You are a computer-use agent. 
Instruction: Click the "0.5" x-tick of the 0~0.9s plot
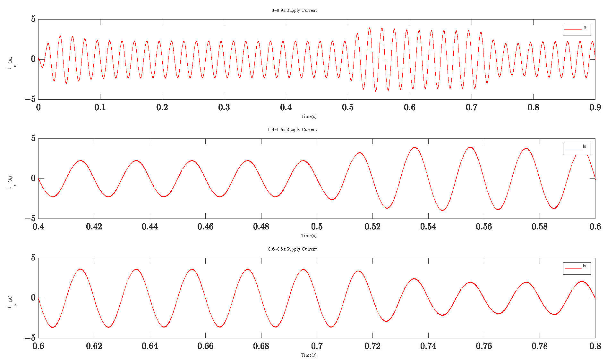(348, 107)
